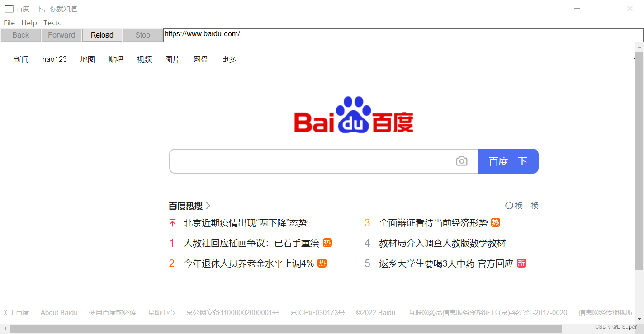Open the 新闻 link

click(x=21, y=59)
